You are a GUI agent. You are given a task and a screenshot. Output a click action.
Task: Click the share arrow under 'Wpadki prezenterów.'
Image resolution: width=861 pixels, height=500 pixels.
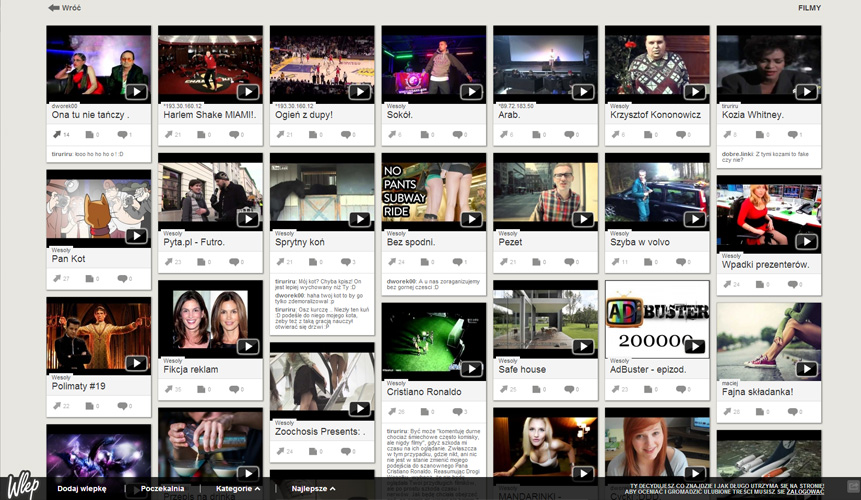[727, 284]
